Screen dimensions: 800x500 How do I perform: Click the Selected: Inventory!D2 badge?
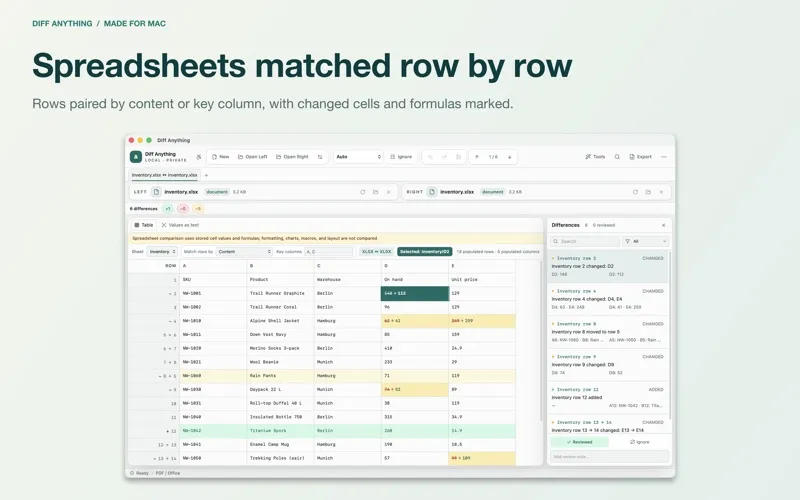(424, 252)
